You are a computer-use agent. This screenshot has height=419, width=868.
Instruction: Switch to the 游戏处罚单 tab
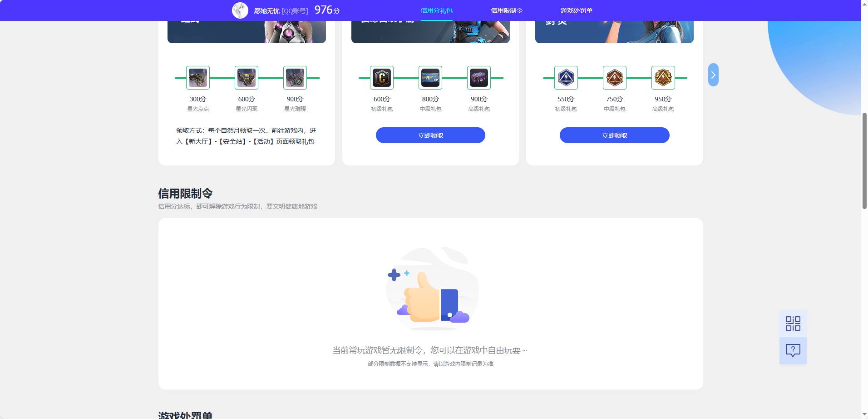click(577, 10)
